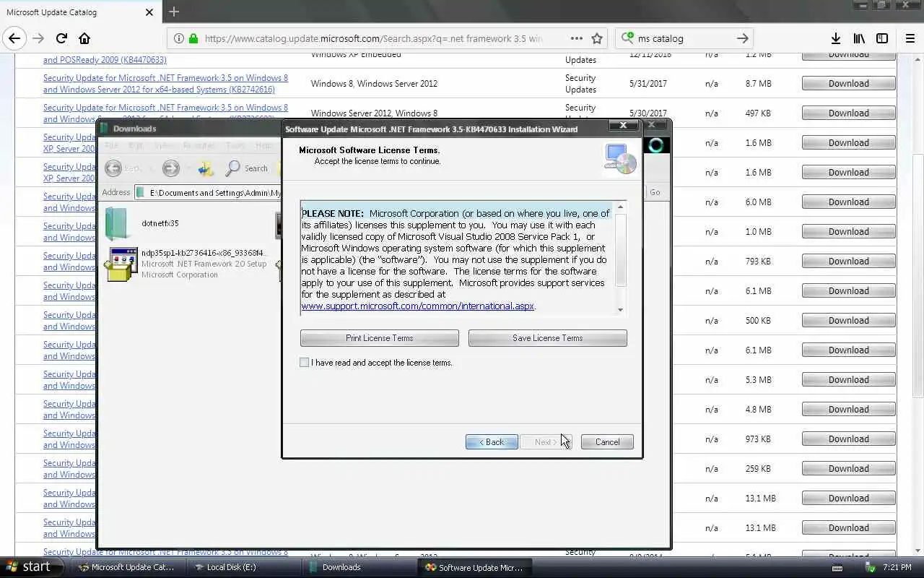The height and width of the screenshot is (578, 924).
Task: Open the KB2742616 security update link
Action: click(165, 84)
